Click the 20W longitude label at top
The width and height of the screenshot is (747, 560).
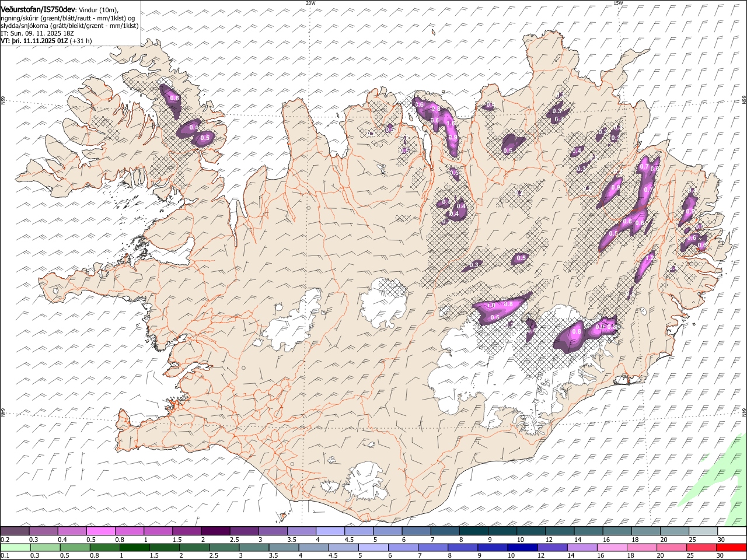coord(310,3)
